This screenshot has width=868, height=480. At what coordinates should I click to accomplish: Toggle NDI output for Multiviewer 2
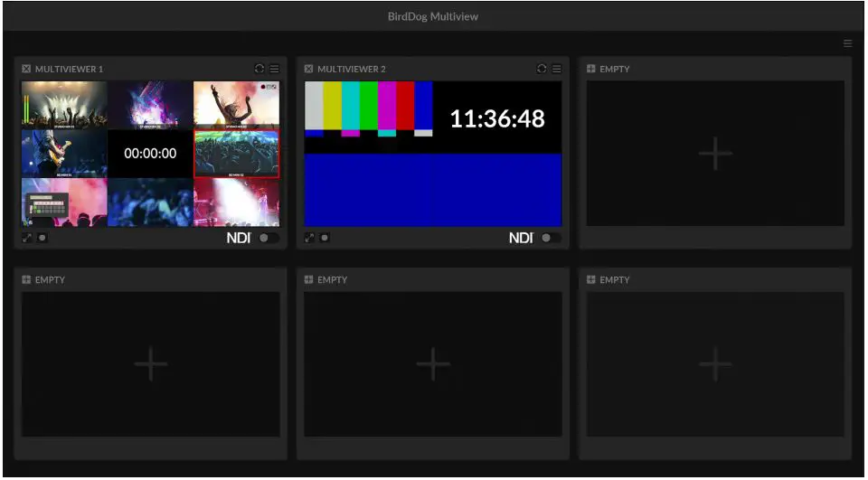552,238
